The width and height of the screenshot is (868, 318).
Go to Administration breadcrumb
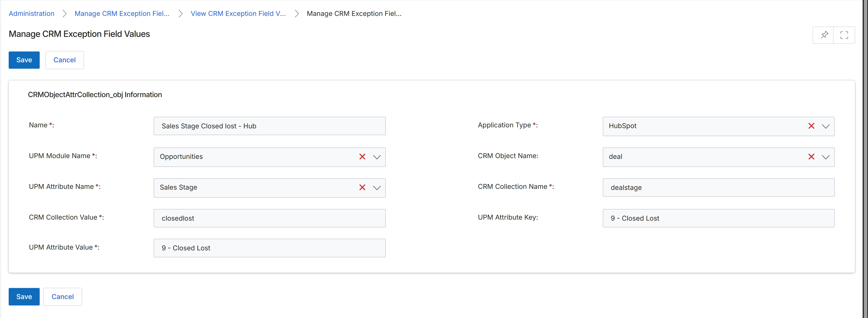(31, 14)
